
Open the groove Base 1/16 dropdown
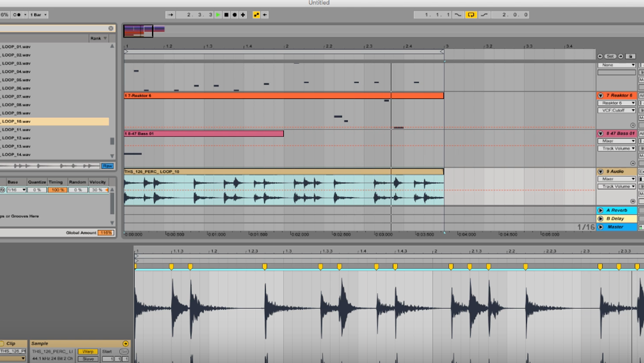point(16,190)
